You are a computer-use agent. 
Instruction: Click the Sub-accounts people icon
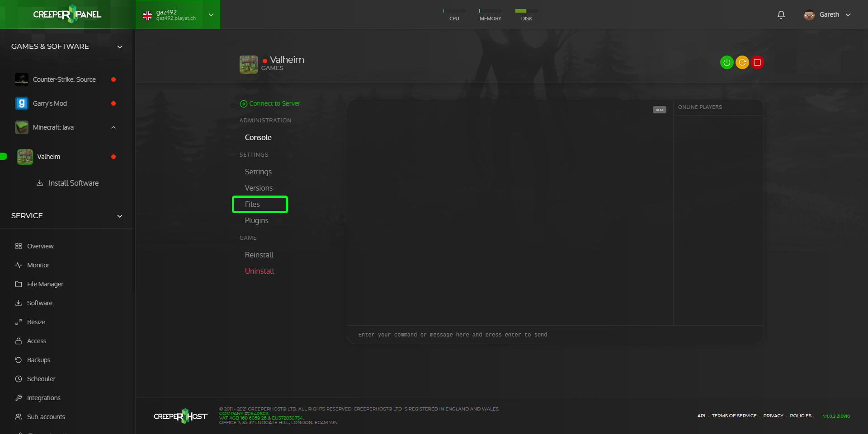[19, 417]
